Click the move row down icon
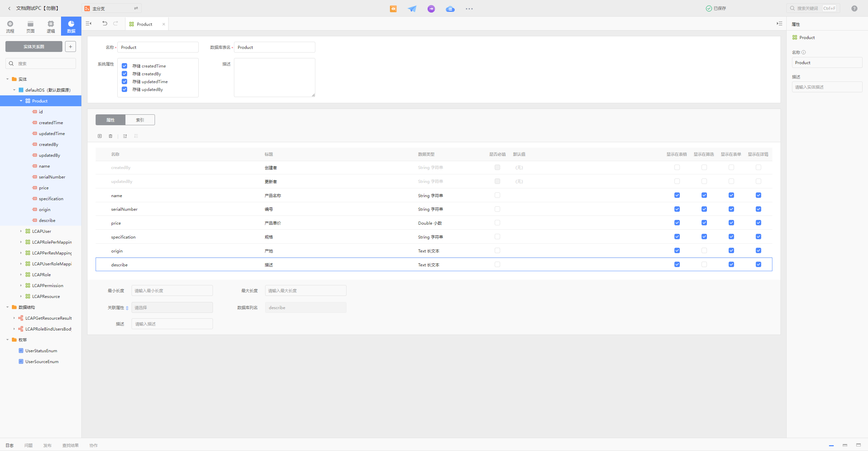Screen dimensions: 868x451 point(136,136)
